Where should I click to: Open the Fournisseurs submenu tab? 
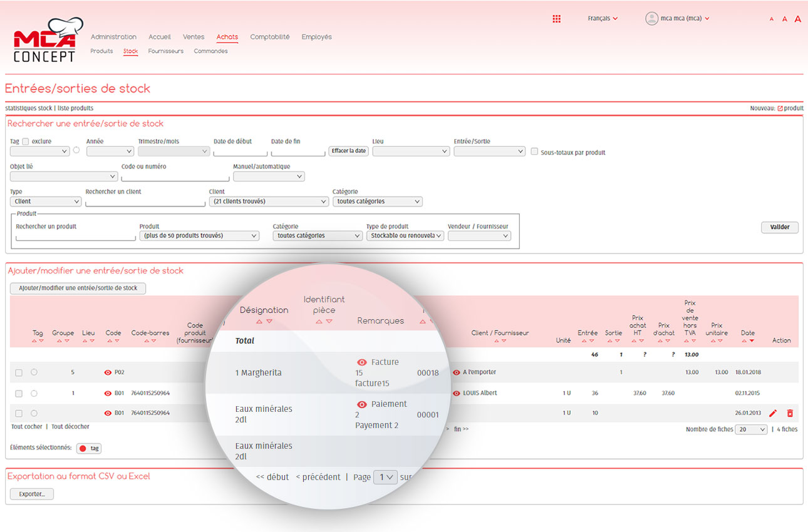pos(165,51)
